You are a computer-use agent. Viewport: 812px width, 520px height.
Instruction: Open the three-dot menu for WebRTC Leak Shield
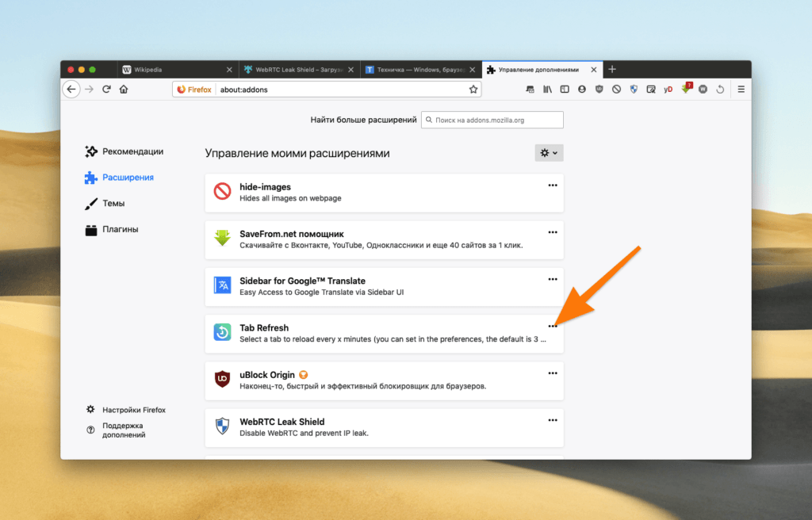click(553, 421)
